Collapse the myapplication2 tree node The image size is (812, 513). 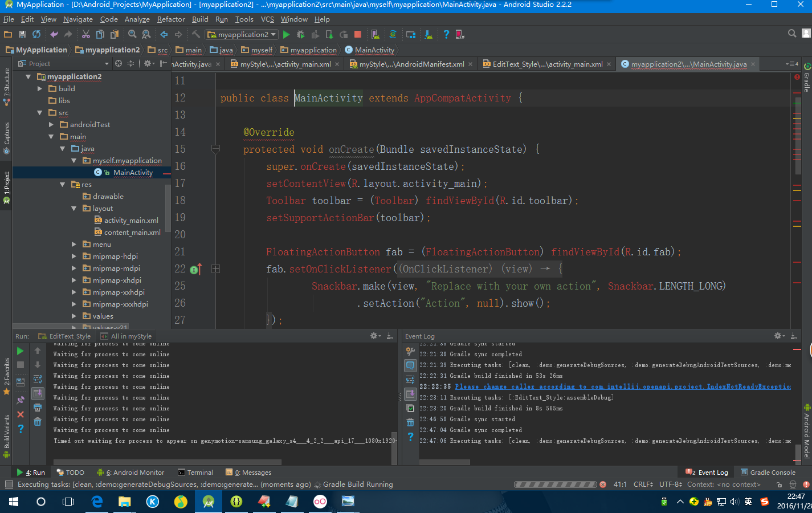(x=28, y=76)
